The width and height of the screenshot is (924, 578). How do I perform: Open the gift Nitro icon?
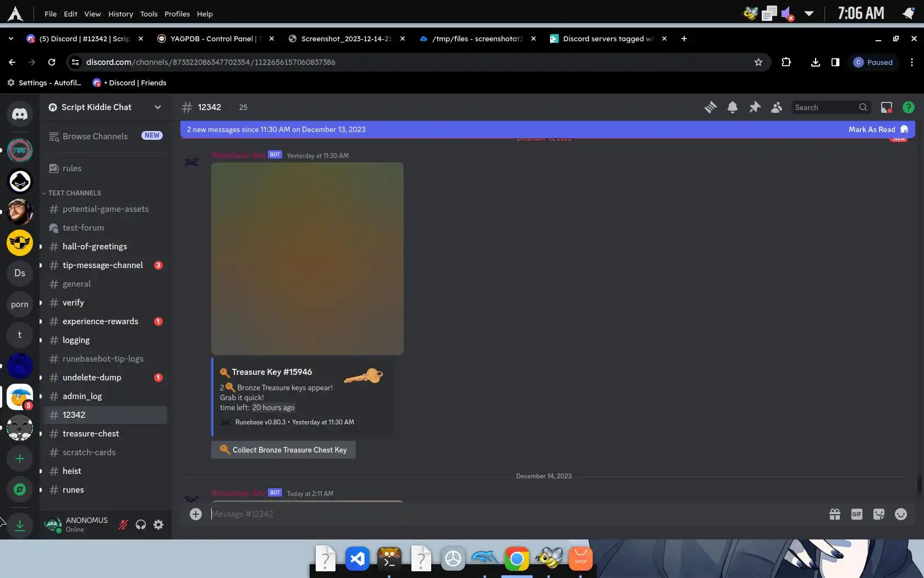click(x=835, y=514)
